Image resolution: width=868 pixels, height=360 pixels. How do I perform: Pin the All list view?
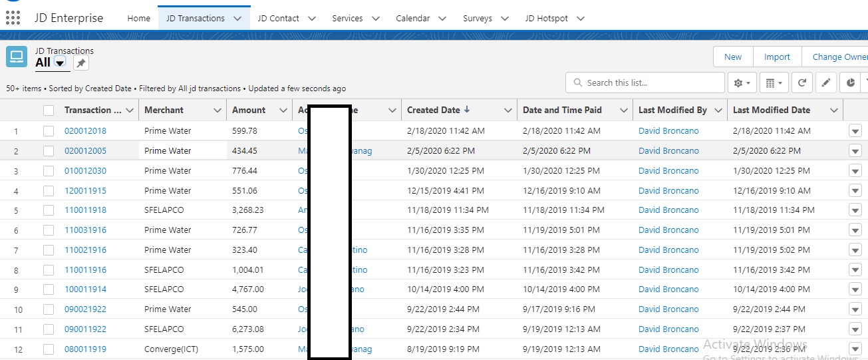click(80, 63)
